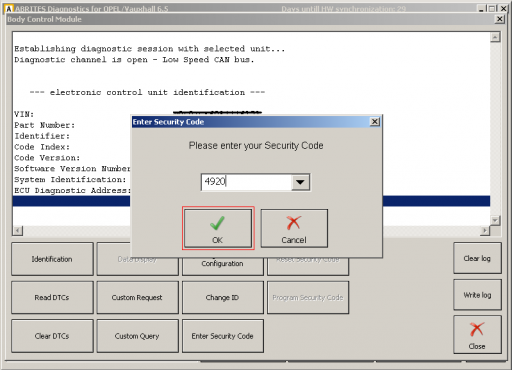Screen dimensions: 512x370
Task: Select the 'VIN:' line in log
Action: [x=24, y=114]
